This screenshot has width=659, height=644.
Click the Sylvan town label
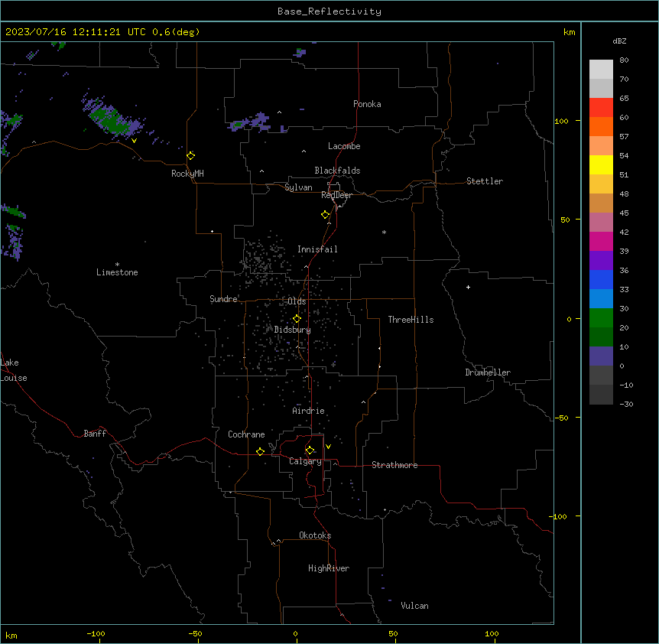[298, 187]
